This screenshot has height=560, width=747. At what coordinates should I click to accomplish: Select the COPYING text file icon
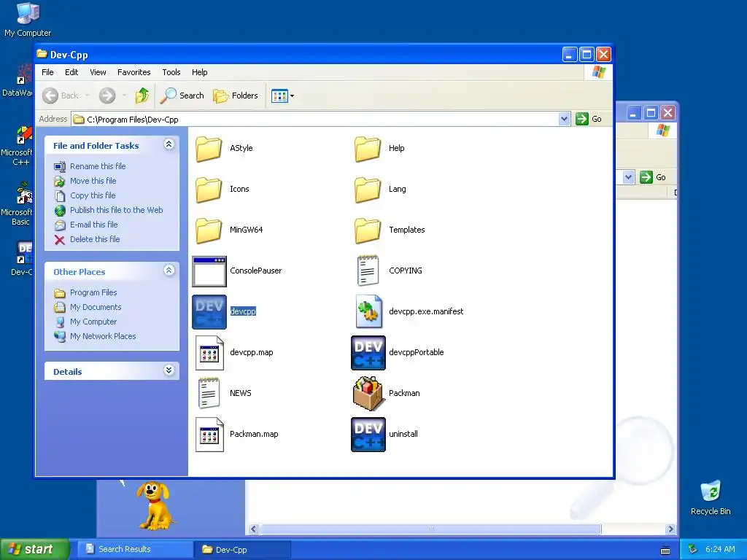pos(368,271)
